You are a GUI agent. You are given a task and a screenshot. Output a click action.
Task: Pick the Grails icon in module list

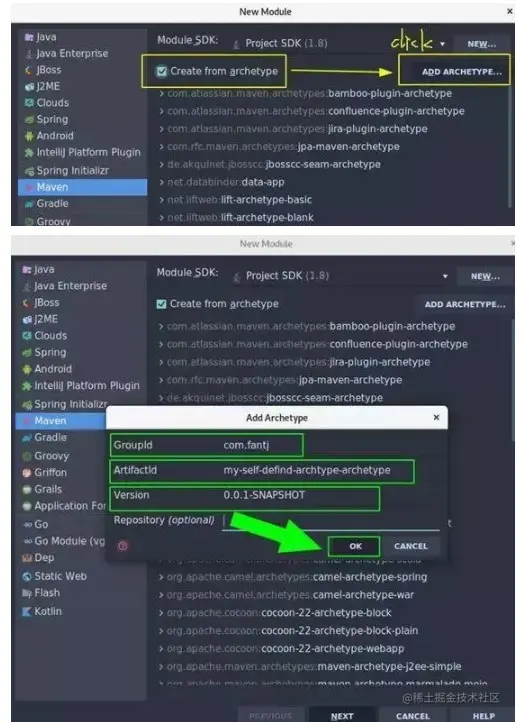pos(27,489)
